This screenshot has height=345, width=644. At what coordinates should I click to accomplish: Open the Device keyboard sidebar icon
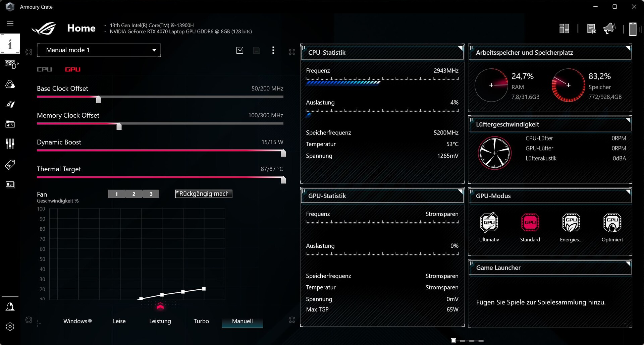pos(11,64)
